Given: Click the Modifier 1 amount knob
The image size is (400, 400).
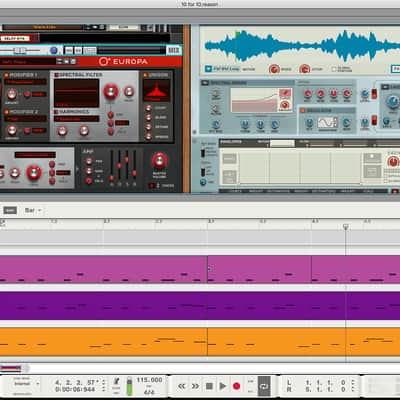Looking at the screenshot, I should 12,94.
